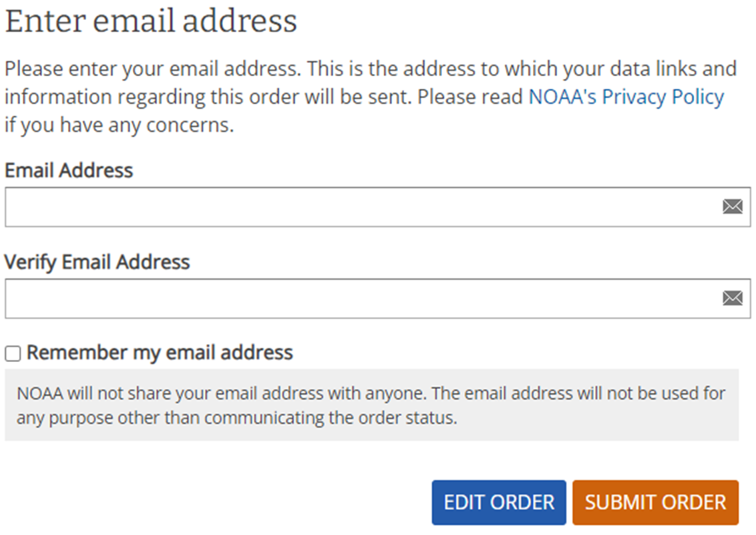Click the 'Verify Email Address' field label
Viewport: 756px width, 535px height.
(98, 262)
